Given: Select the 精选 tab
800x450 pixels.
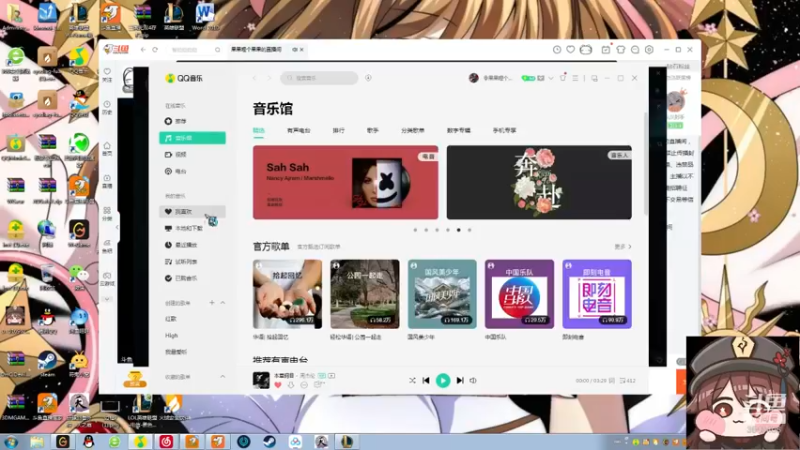Looking at the screenshot, I should (x=259, y=130).
